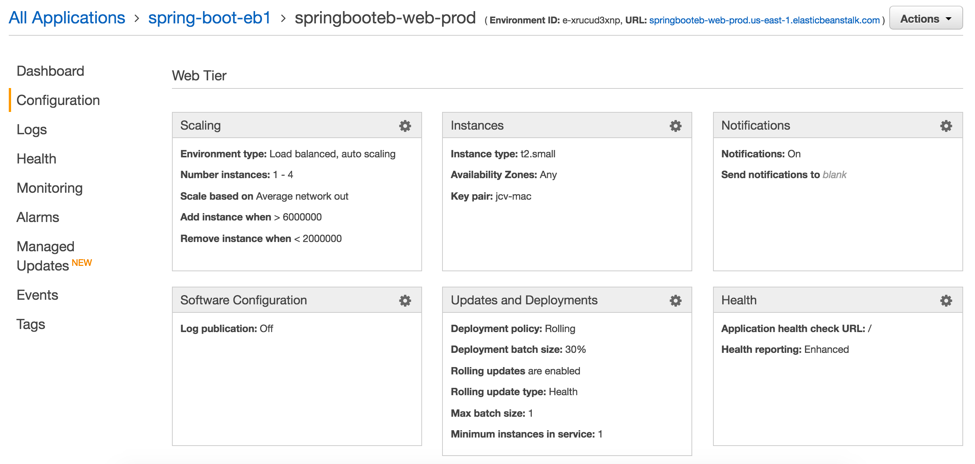The width and height of the screenshot is (975, 464).
Task: Open Logs from the sidebar
Action: coord(32,129)
